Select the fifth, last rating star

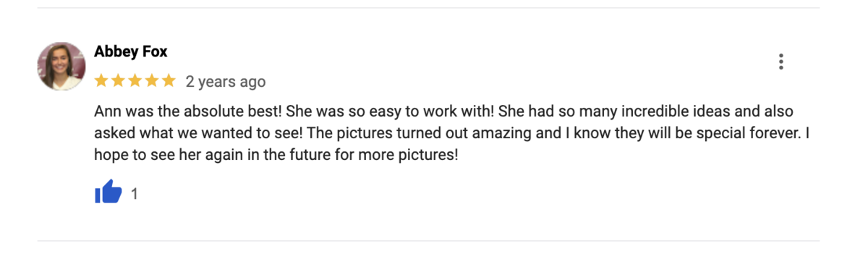(x=168, y=81)
